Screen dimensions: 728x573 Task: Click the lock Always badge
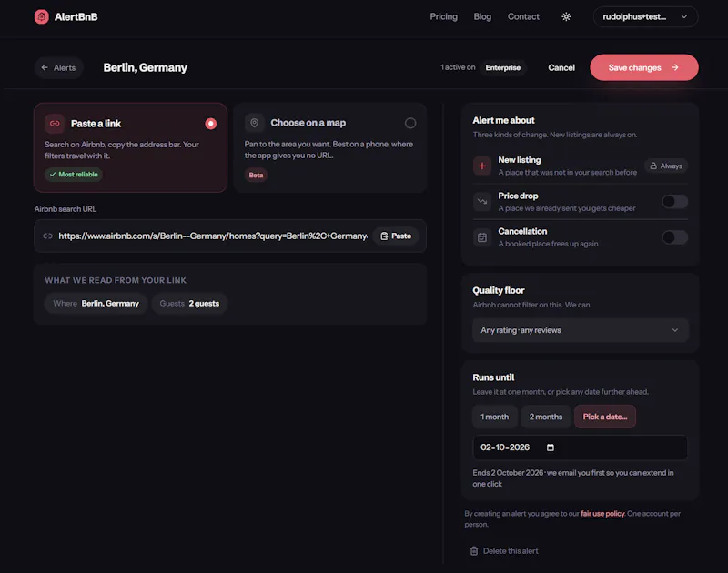click(666, 166)
